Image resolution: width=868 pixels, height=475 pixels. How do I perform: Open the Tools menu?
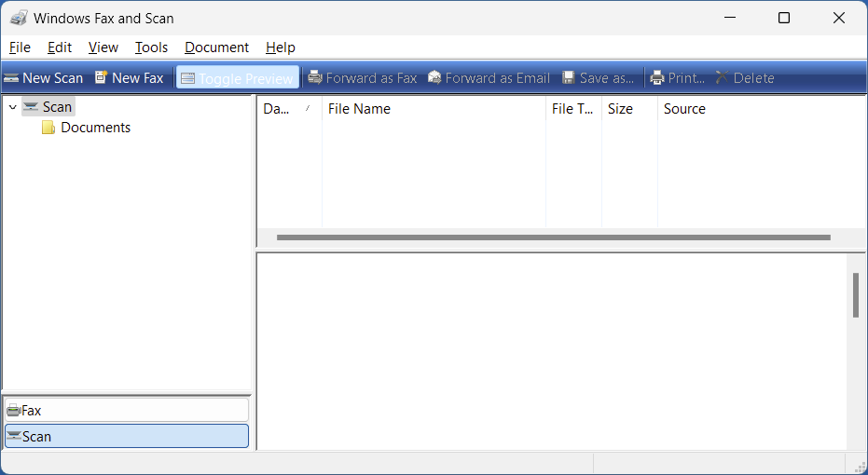click(x=151, y=47)
